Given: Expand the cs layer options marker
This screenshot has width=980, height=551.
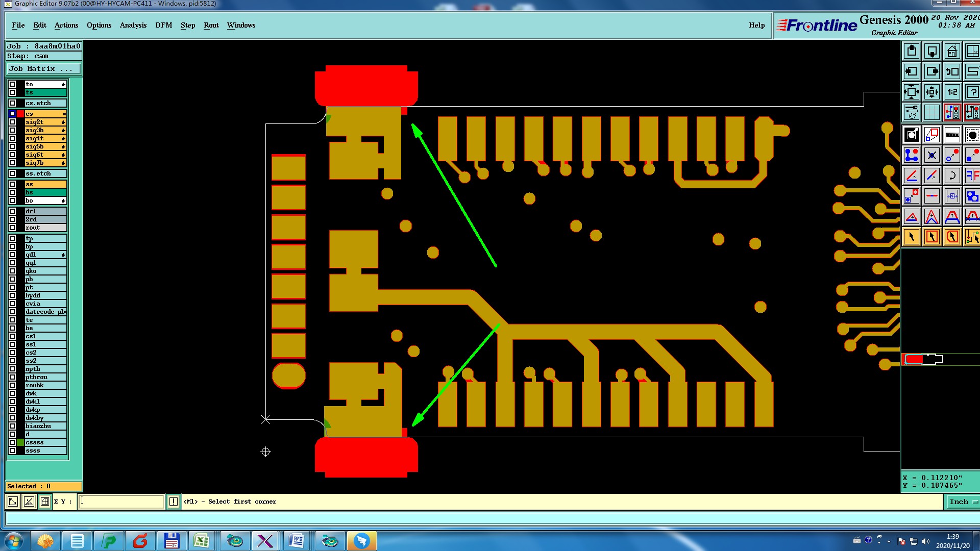Looking at the screenshot, I should 64,114.
